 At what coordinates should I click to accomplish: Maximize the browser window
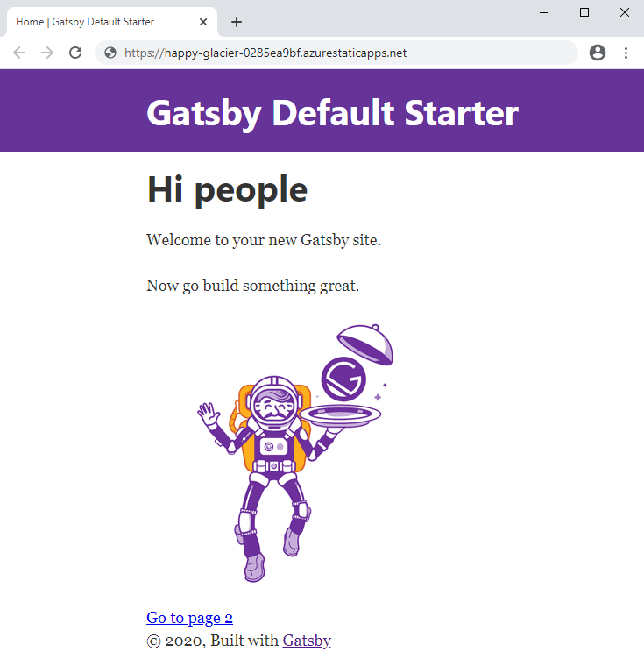pos(584,12)
